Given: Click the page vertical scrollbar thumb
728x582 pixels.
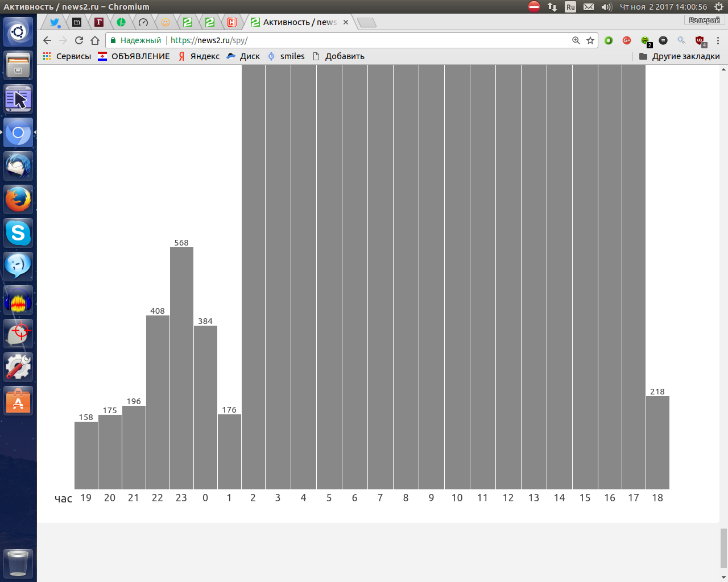Looking at the screenshot, I should tap(723, 547).
